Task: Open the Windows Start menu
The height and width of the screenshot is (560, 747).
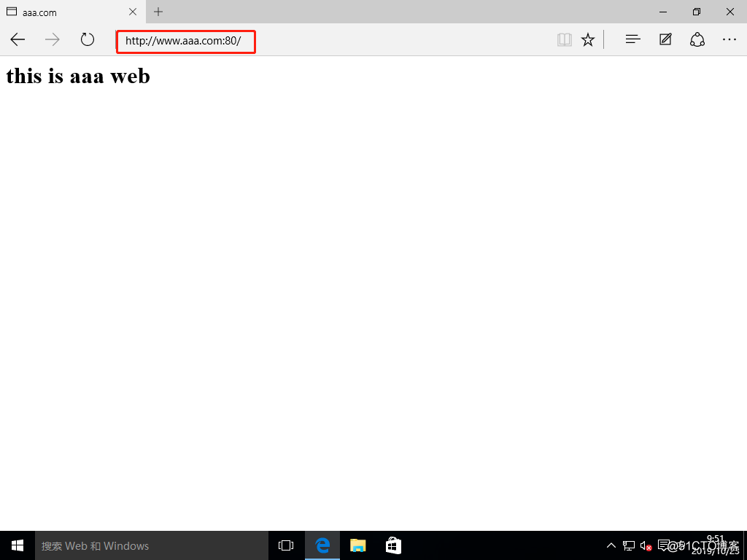Action: point(18,545)
